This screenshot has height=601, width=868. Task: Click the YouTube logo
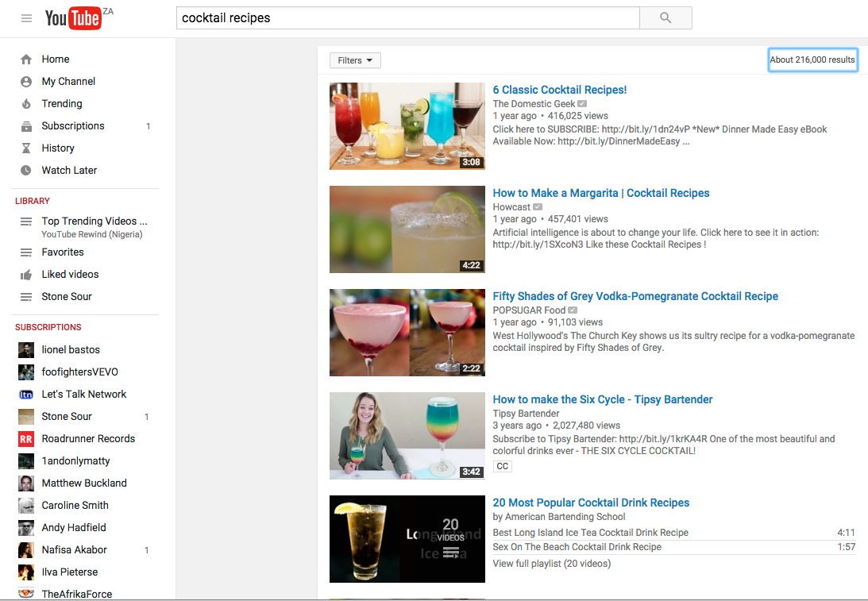click(x=73, y=17)
